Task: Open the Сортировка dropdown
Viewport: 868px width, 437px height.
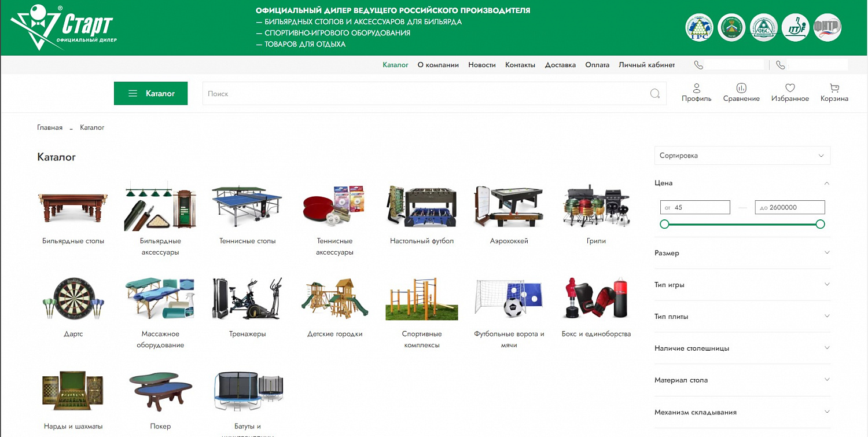Action: pyautogui.click(x=742, y=156)
